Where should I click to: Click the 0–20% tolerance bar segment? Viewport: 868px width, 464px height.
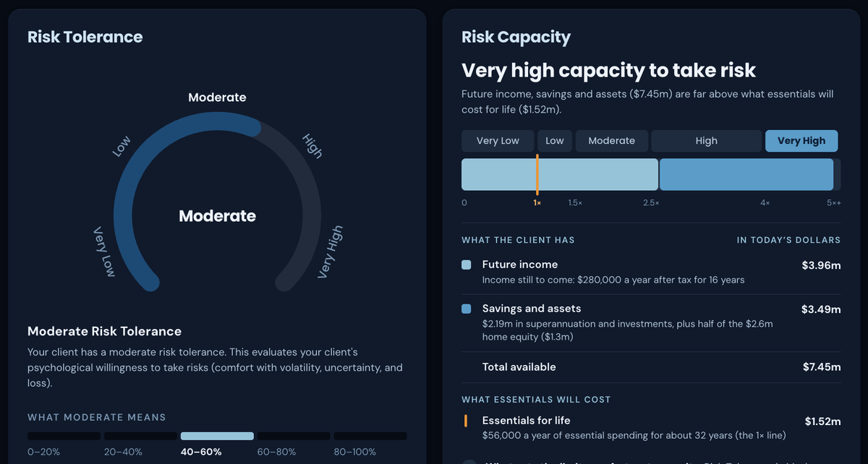pyautogui.click(x=64, y=436)
